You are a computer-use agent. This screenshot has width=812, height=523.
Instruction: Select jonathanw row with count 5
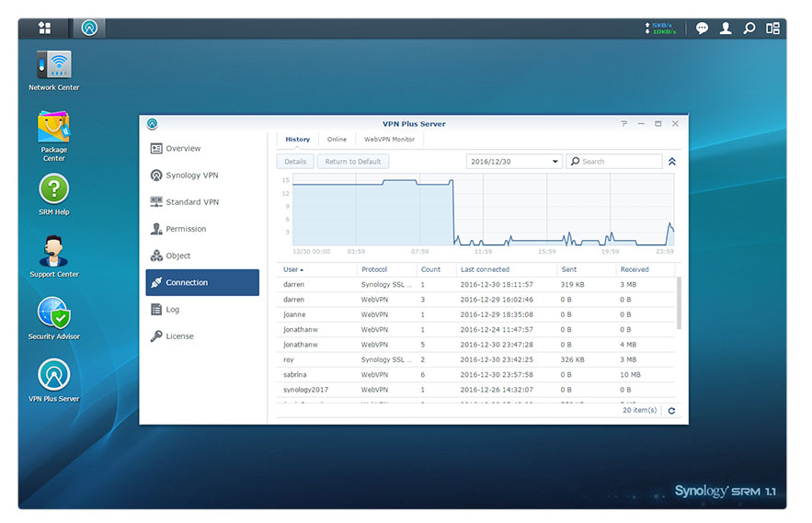pyautogui.click(x=476, y=345)
